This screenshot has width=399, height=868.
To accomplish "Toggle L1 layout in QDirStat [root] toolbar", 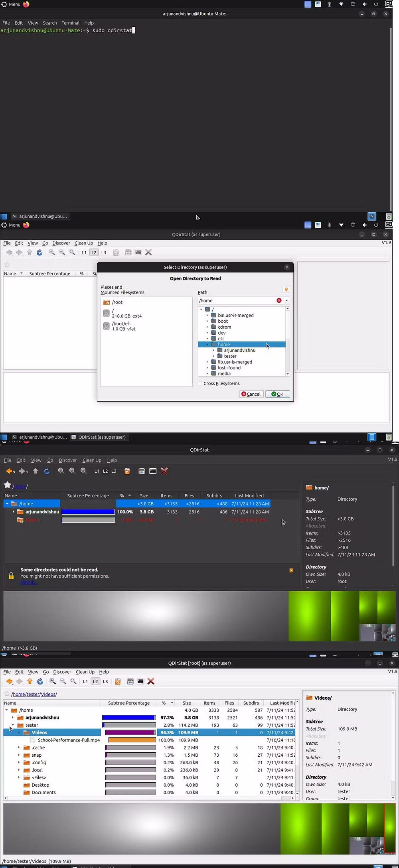I will point(85,681).
